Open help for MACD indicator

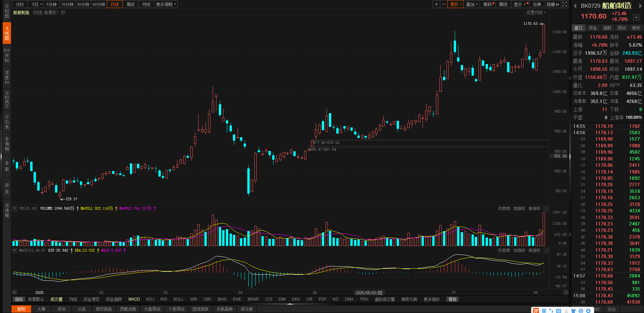pos(14,251)
